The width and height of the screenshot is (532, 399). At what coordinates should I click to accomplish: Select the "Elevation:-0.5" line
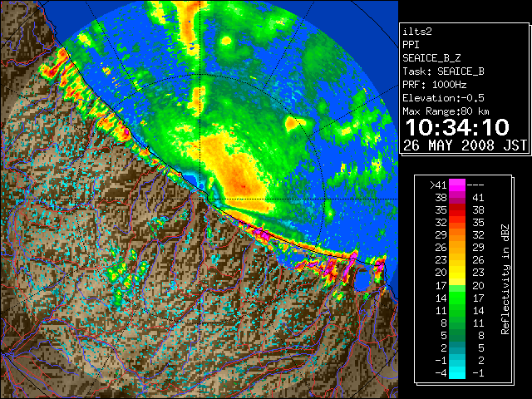pos(443,98)
